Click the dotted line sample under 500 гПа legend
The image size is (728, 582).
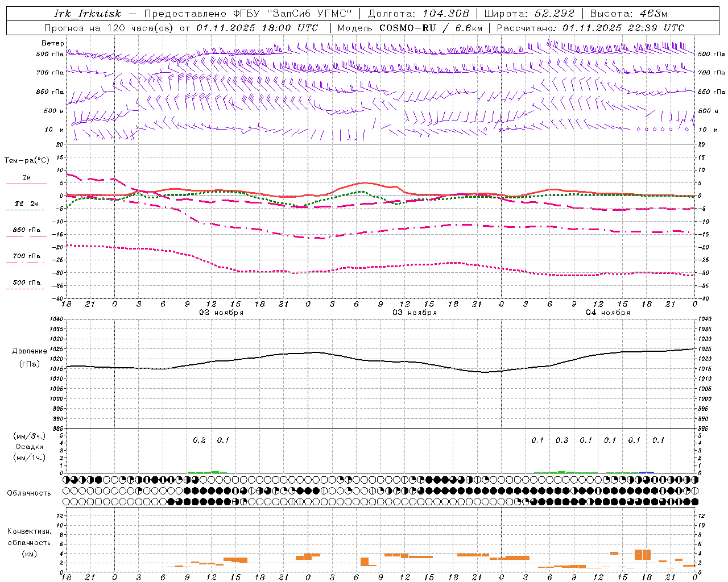click(x=26, y=289)
